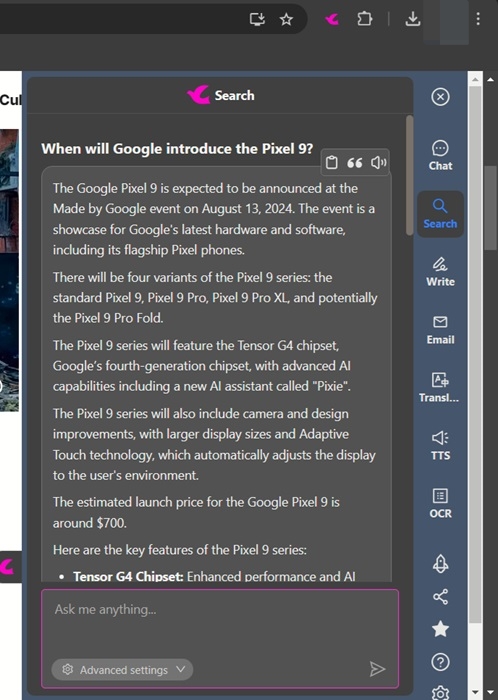Open the pink bird extension in toolbar
Viewport: 498px width, 700px height.
point(332,19)
